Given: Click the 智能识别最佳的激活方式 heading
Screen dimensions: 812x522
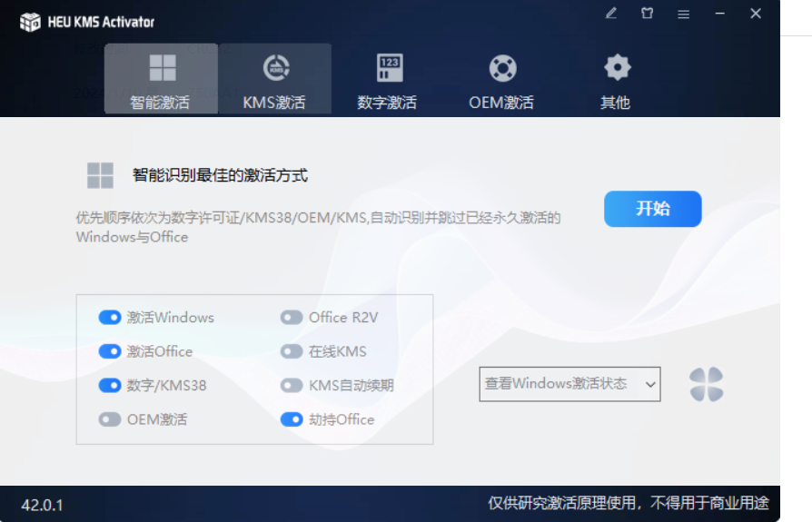Looking at the screenshot, I should click(220, 175).
